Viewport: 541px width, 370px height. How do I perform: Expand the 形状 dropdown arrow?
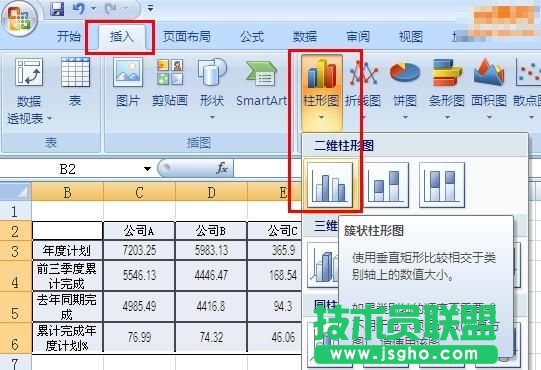212,118
